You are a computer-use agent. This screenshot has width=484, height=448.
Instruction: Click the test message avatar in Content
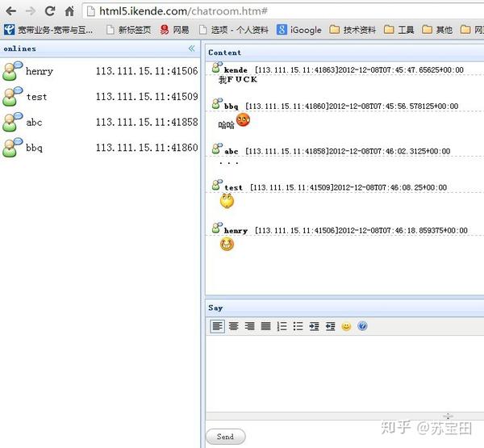click(217, 185)
